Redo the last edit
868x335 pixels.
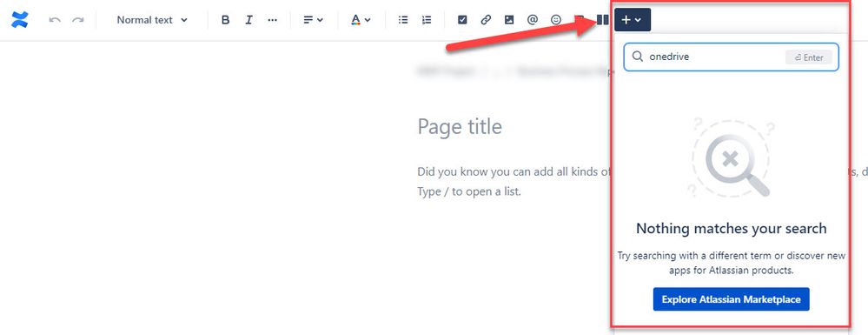pos(78,20)
